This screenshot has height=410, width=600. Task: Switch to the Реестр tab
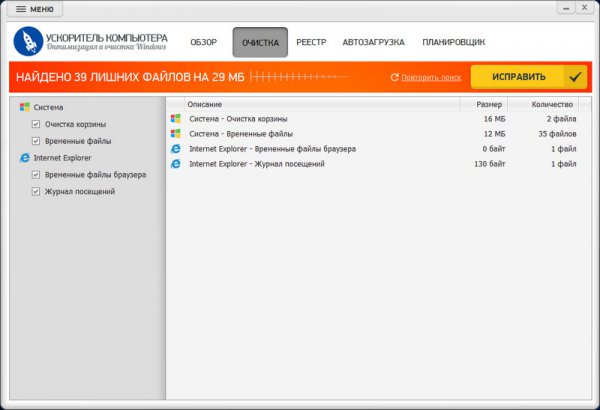(x=314, y=43)
